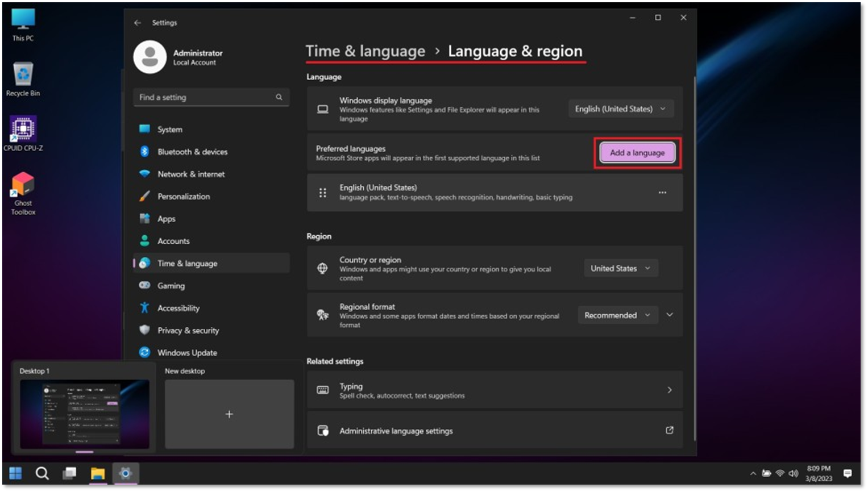Go back using Settings back arrow

point(138,23)
